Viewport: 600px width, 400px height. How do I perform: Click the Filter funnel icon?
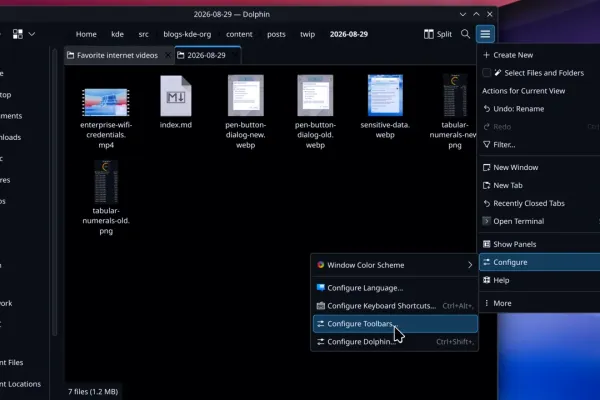(486, 145)
